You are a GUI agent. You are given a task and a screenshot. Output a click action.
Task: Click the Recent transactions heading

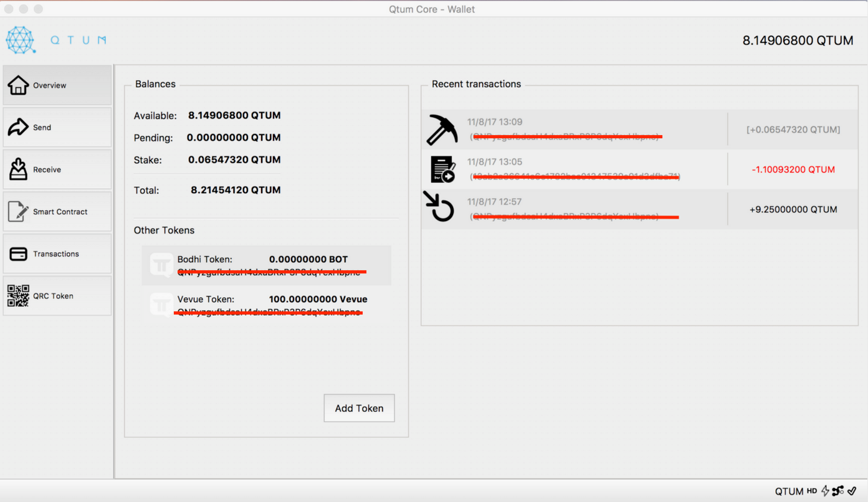tap(476, 84)
